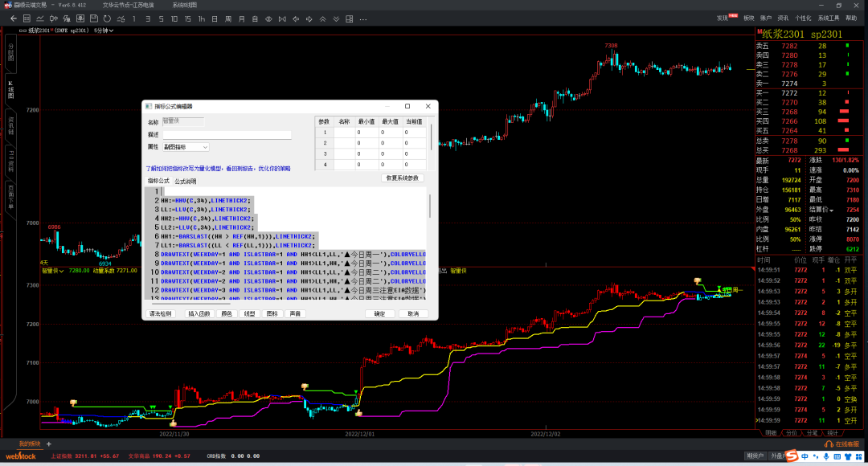Click the name cell of parameter row 1

tap(344, 133)
